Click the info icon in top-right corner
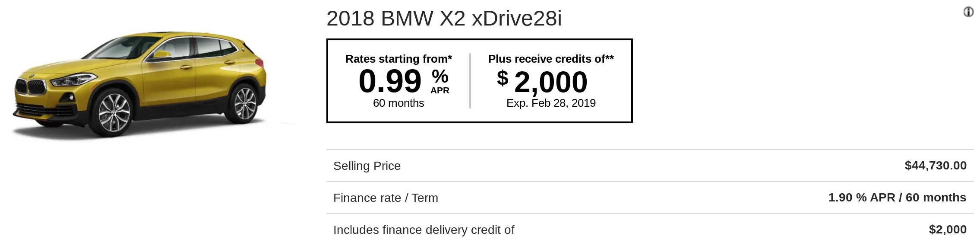 coord(968,12)
